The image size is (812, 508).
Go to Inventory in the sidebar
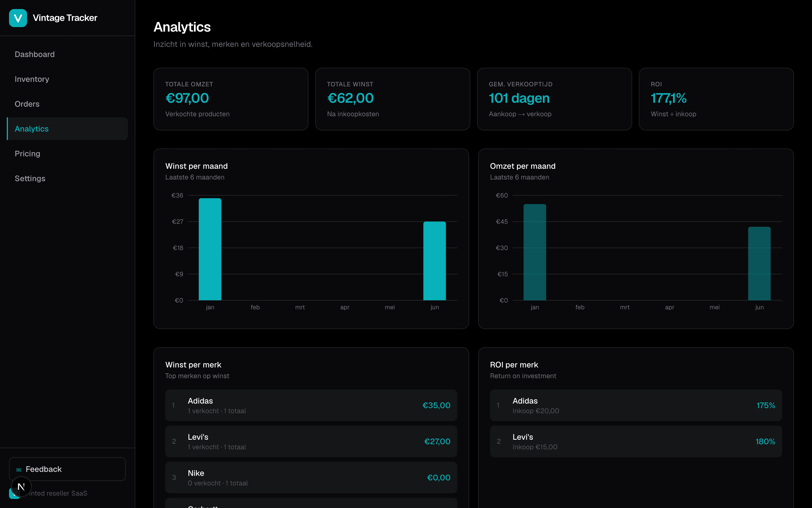pyautogui.click(x=67, y=79)
